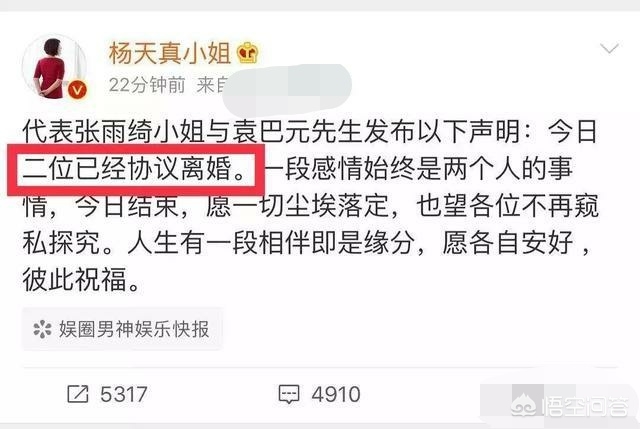Tap the blurred post source label
Image resolution: width=640 pixels, height=429 pixels.
(x=288, y=89)
